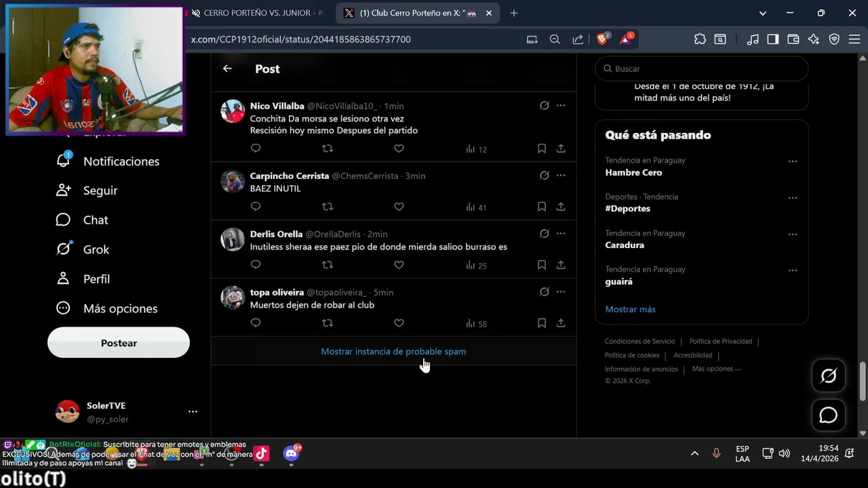868x488 pixels.
Task: View stats showing 58 views
Action: (x=476, y=324)
